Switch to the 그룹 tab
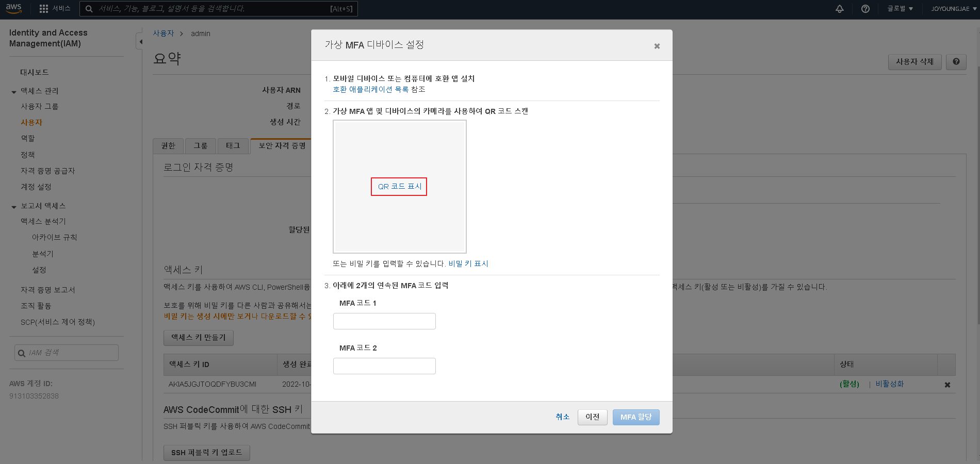Viewport: 980px width, 464px height. (x=200, y=146)
